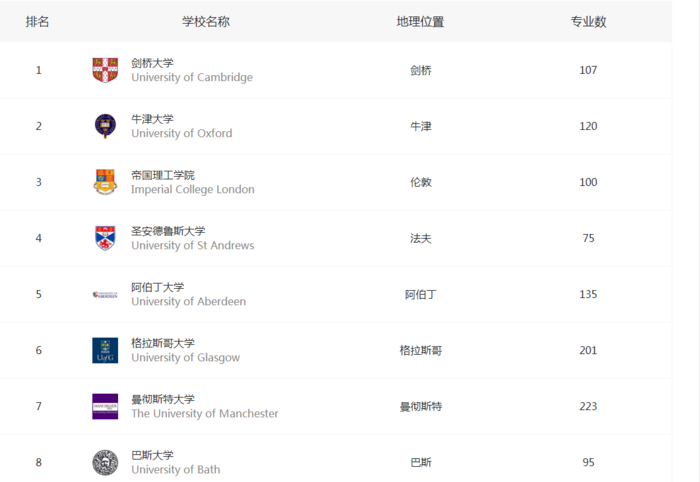Open the 阿伯丁大学 school name link
700x482 pixels.
[x=158, y=287]
